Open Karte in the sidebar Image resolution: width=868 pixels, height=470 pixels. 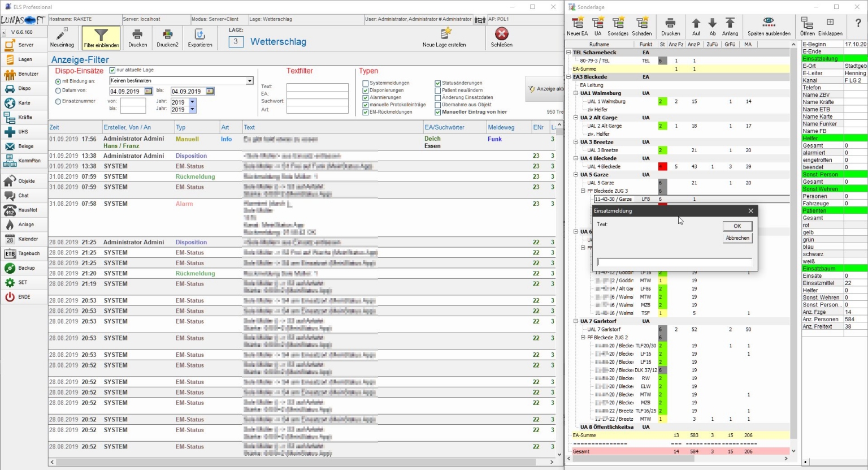24,103
